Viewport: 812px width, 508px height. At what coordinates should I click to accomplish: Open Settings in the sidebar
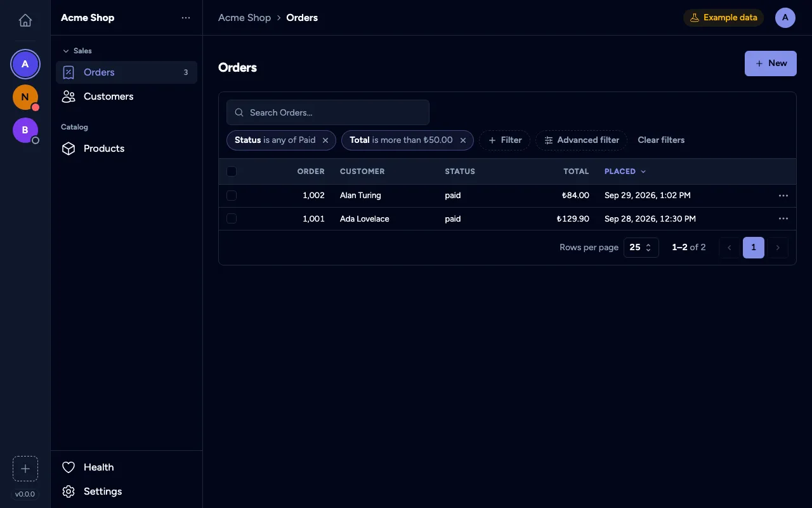[x=126, y=491]
